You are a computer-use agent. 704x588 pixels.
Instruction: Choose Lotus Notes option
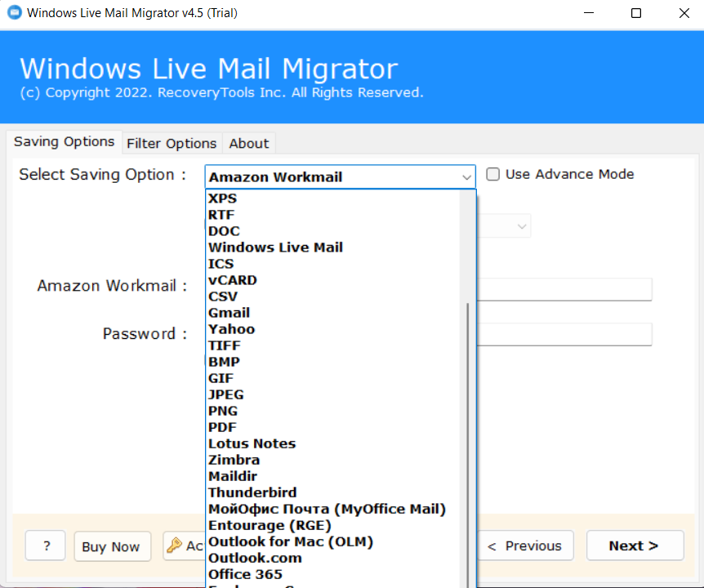(x=332, y=443)
